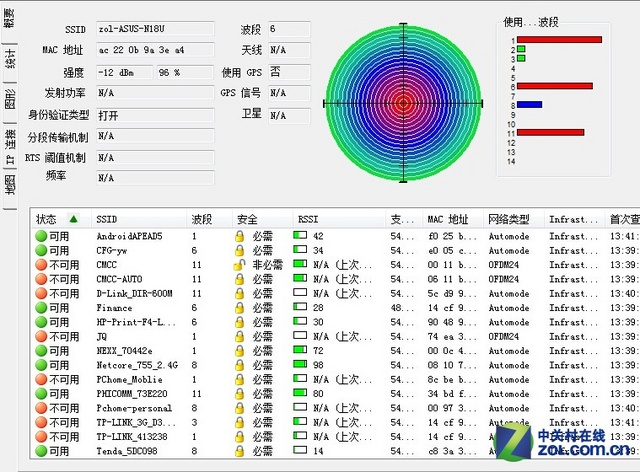640x472 pixels.
Task: Select the D-Link_DIR-600M SSID text
Action: (134, 294)
